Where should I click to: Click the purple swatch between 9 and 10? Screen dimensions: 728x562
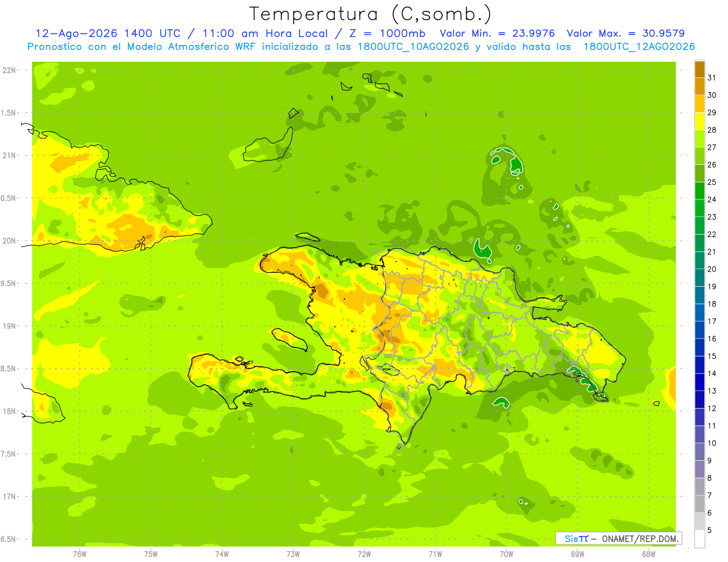pos(699,452)
